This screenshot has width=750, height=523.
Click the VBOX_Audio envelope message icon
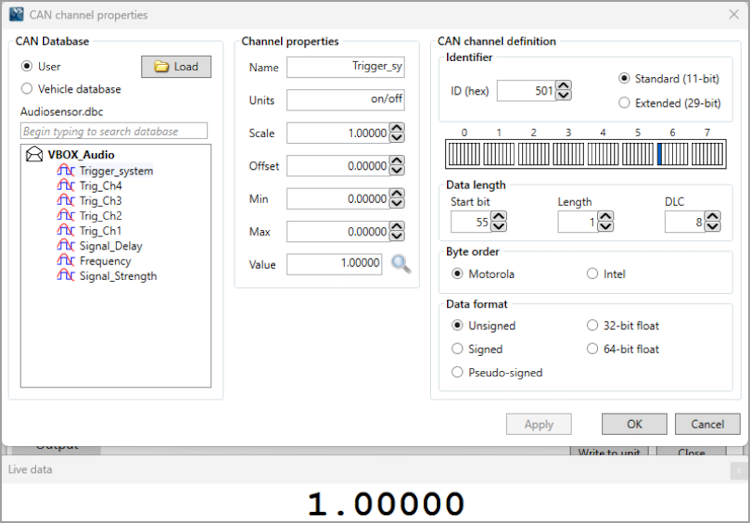34,154
